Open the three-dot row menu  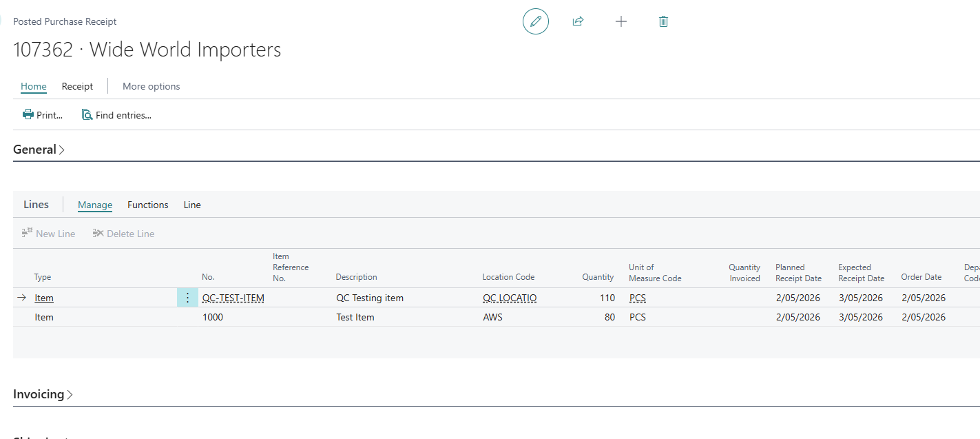187,298
